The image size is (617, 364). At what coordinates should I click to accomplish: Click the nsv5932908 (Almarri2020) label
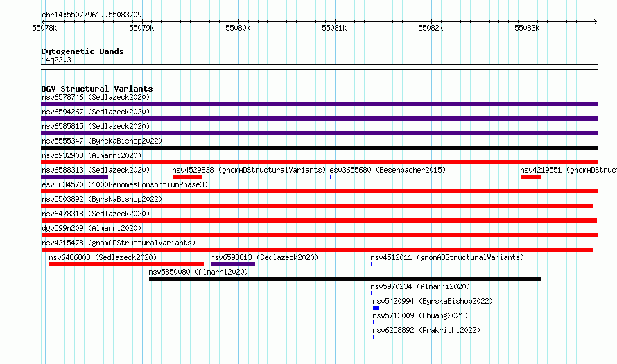tap(92, 155)
